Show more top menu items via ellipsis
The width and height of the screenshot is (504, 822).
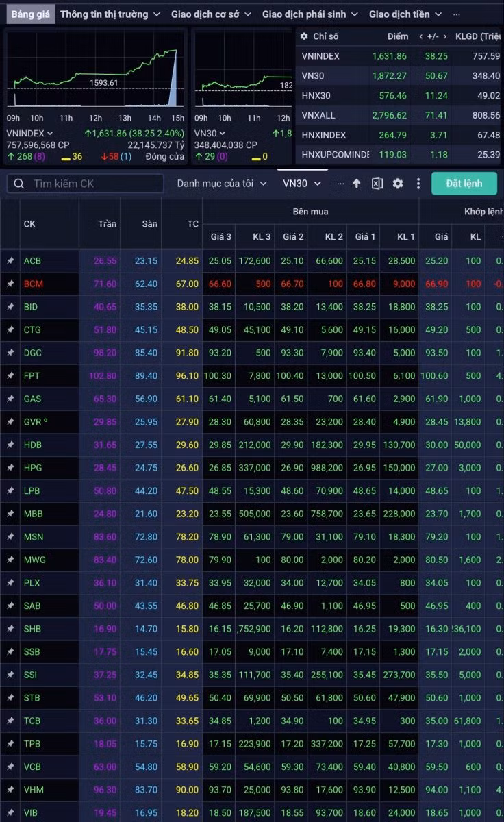click(x=457, y=14)
